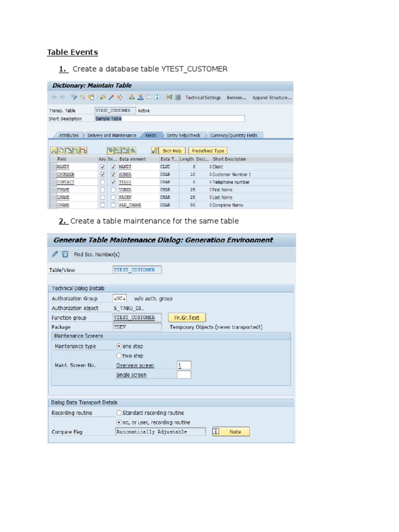Click the Technical Settings button

(x=203, y=97)
